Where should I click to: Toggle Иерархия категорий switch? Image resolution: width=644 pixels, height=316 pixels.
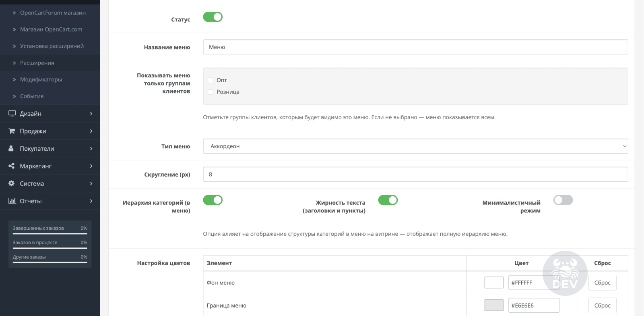[x=213, y=200]
